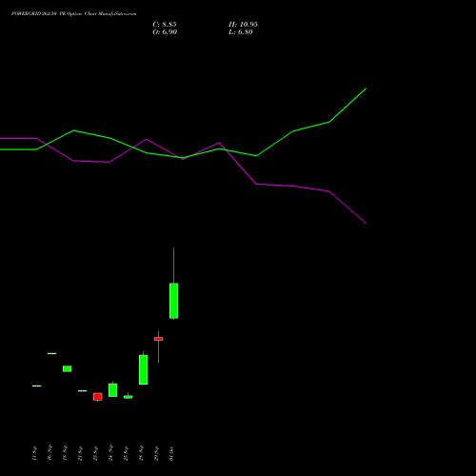476x476 pixels.
Task: Click the 23 Sep date label
Action: tap(95, 453)
